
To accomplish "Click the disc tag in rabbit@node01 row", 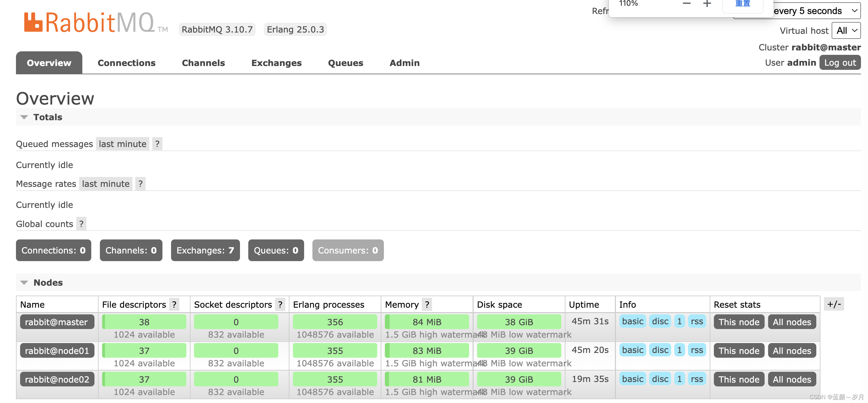I will pyautogui.click(x=660, y=350).
